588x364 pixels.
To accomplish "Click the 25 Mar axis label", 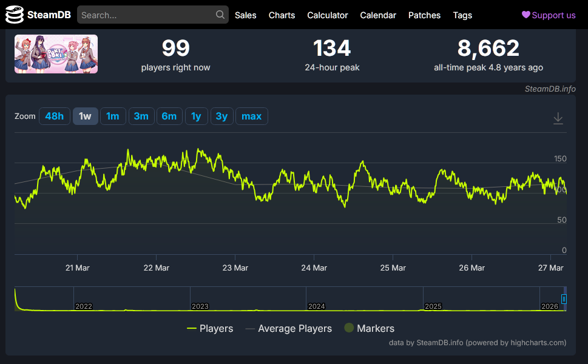I will point(393,268).
